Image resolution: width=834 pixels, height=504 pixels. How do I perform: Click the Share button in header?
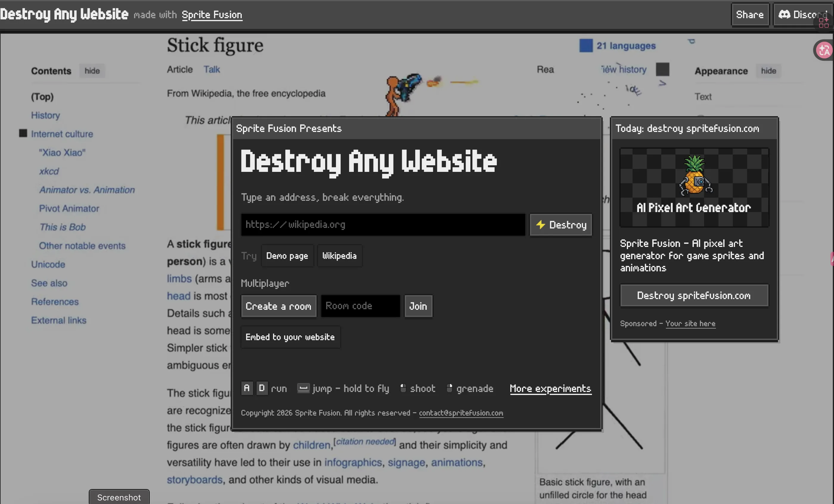(x=750, y=15)
